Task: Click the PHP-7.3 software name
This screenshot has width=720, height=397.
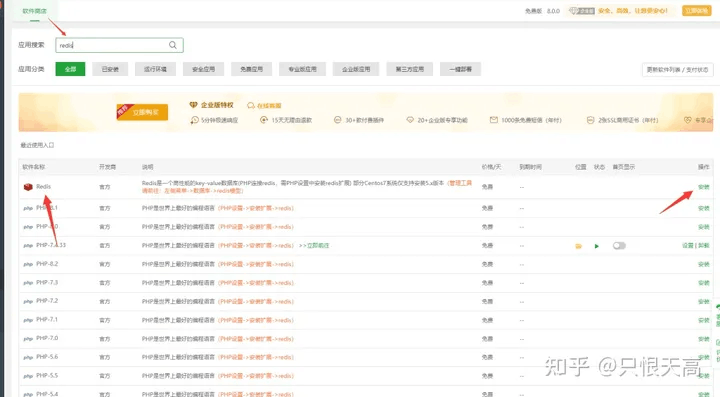Action: point(47,283)
